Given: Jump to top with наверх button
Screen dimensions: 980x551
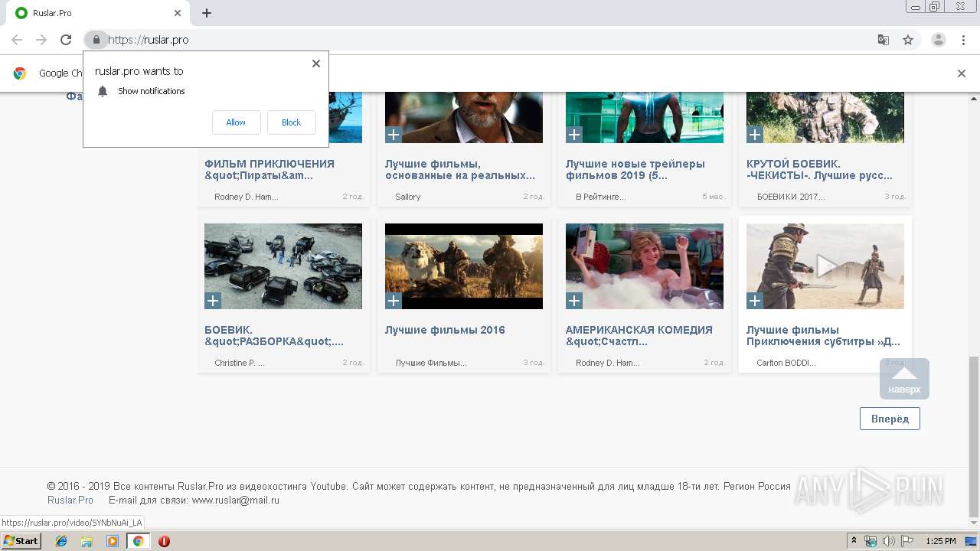Looking at the screenshot, I should 904,379.
